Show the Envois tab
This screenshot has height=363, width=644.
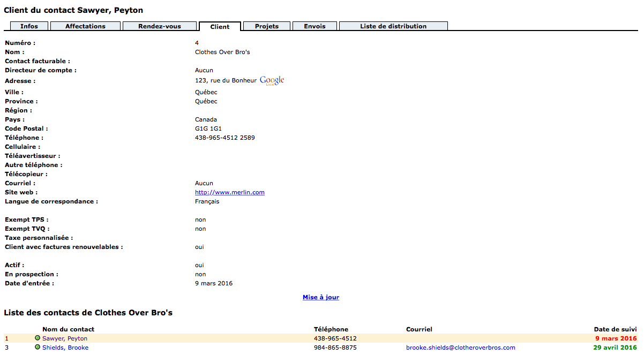coord(314,26)
